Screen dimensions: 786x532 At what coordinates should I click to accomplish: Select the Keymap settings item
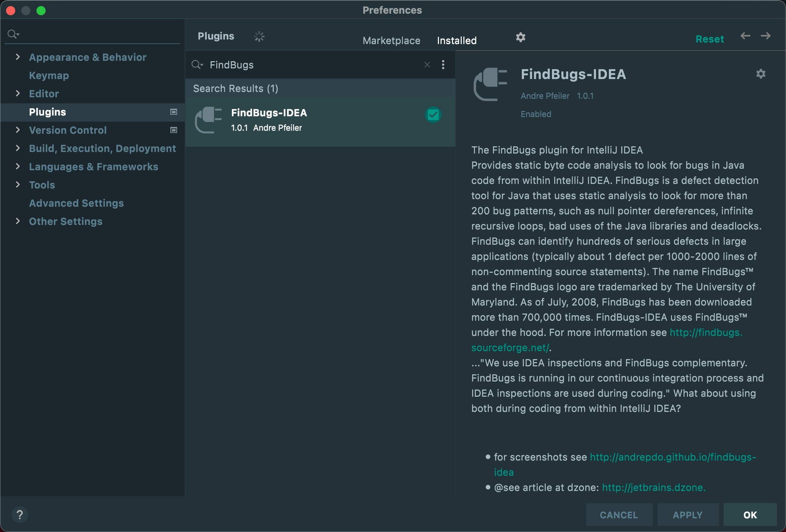pos(49,76)
